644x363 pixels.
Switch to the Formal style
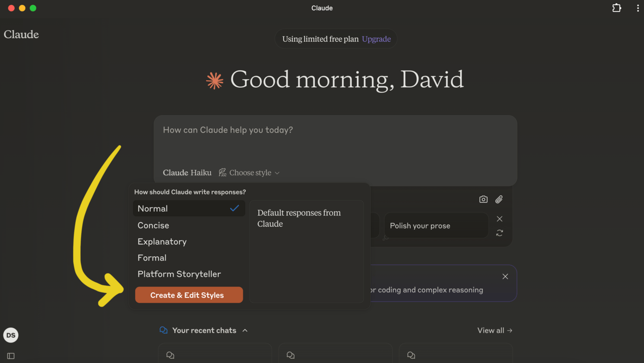189,258
